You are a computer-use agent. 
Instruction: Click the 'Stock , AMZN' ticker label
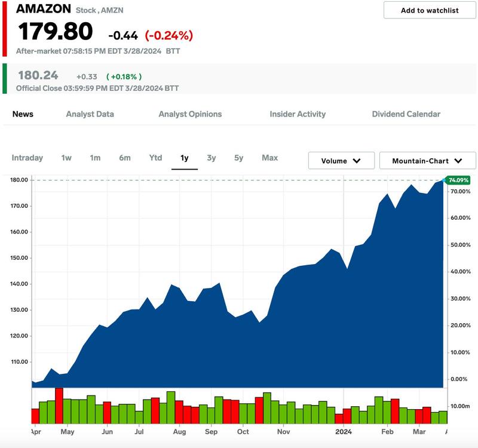point(99,10)
